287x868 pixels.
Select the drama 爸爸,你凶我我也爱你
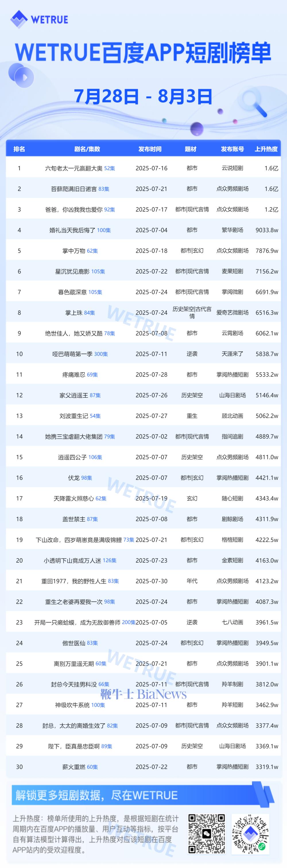(x=74, y=210)
